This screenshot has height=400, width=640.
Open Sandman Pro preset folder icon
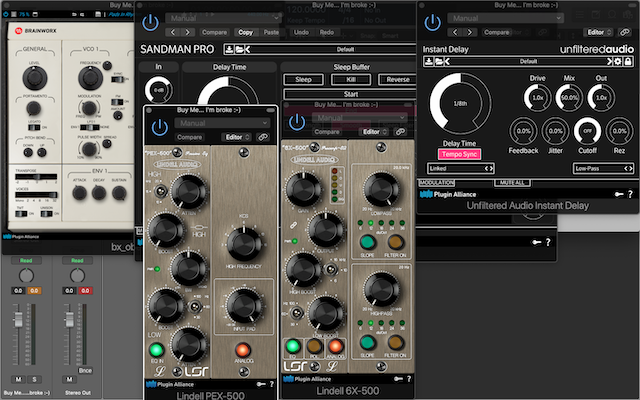tap(239, 49)
